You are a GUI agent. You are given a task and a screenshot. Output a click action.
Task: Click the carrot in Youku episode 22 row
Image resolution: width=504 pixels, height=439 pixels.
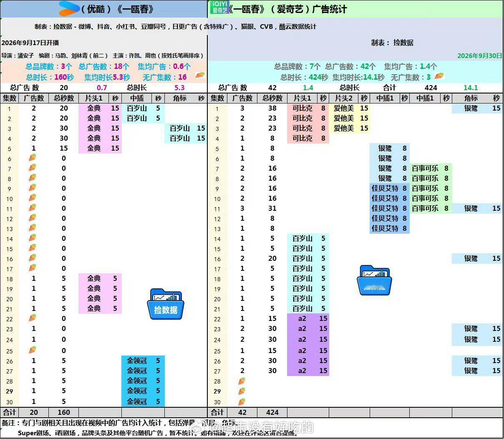pyautogui.click(x=33, y=318)
